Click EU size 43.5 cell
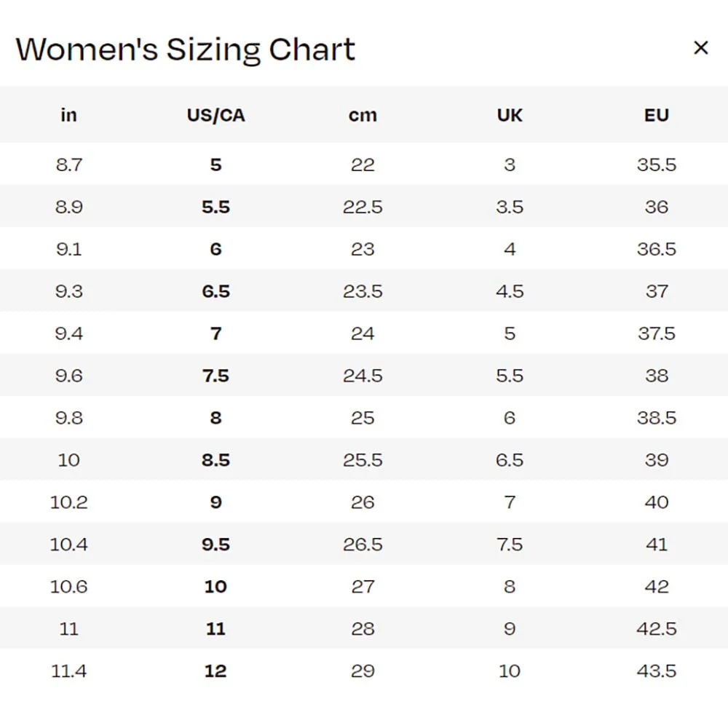The image size is (728, 728). [656, 671]
